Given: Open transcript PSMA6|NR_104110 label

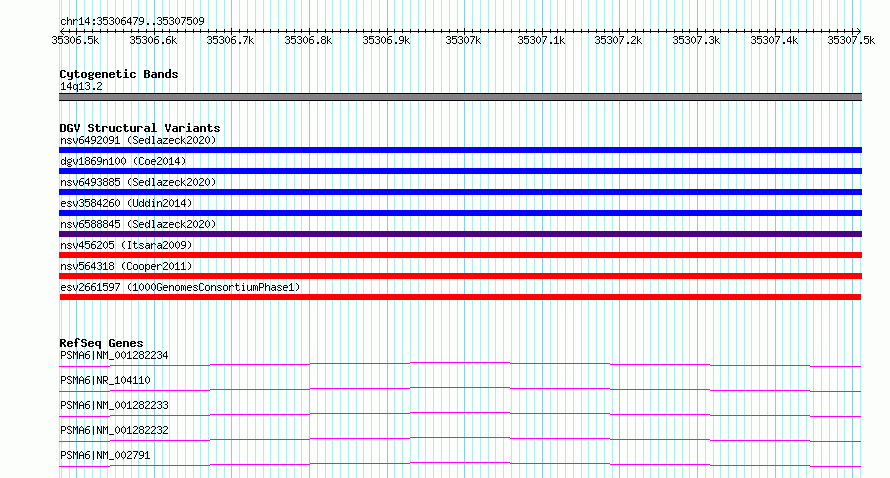Looking at the screenshot, I should 105,380.
